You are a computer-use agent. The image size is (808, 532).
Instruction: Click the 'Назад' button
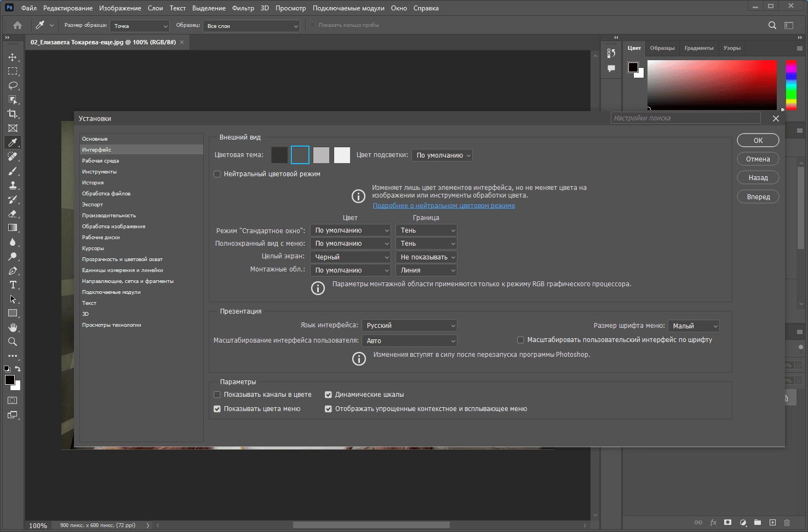(758, 178)
